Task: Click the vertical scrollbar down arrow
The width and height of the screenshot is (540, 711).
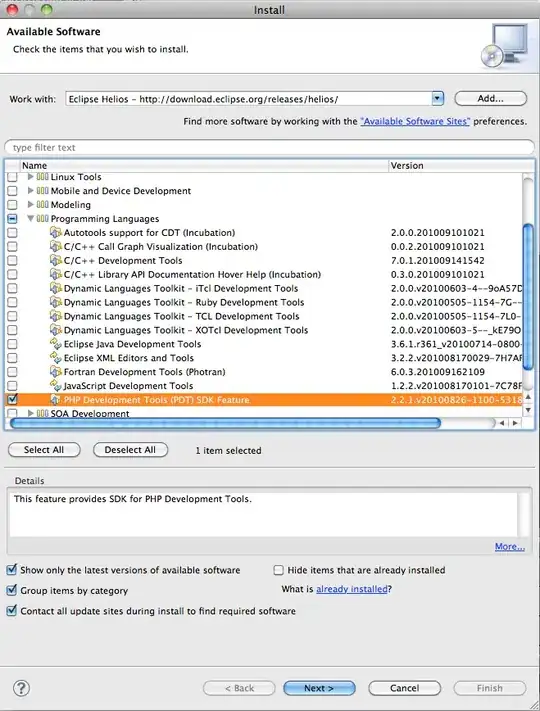Action: (528, 410)
